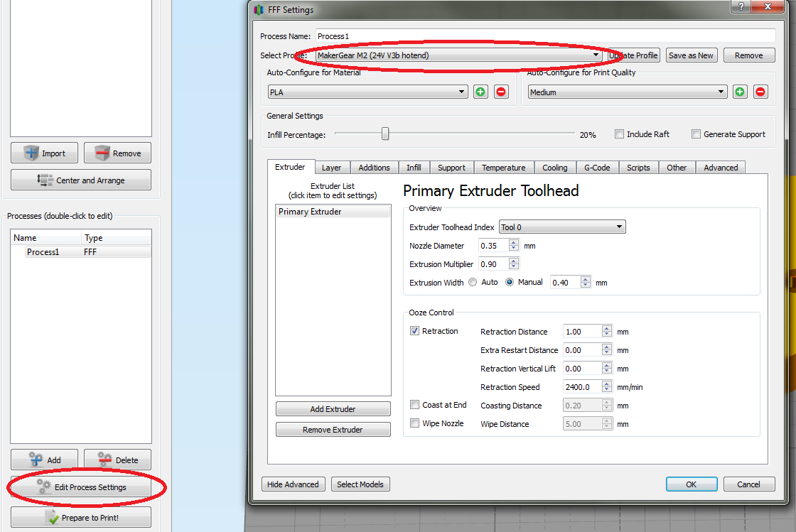Click the Add Extruder button
Image resolution: width=796 pixels, height=532 pixels.
tap(333, 409)
